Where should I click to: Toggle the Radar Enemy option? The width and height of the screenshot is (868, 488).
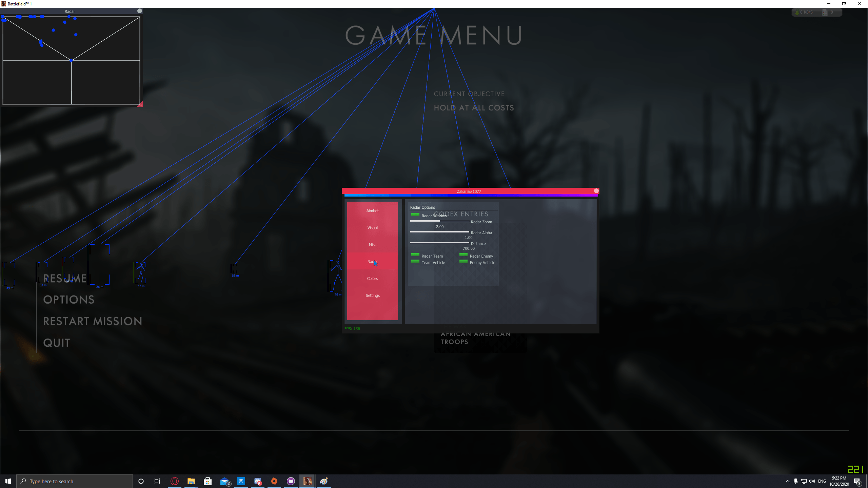463,255
